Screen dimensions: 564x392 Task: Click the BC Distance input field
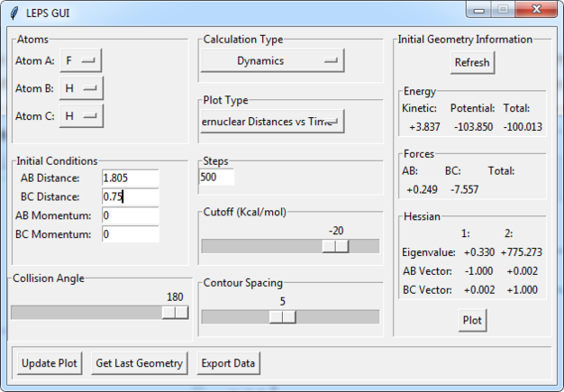pyautogui.click(x=131, y=196)
